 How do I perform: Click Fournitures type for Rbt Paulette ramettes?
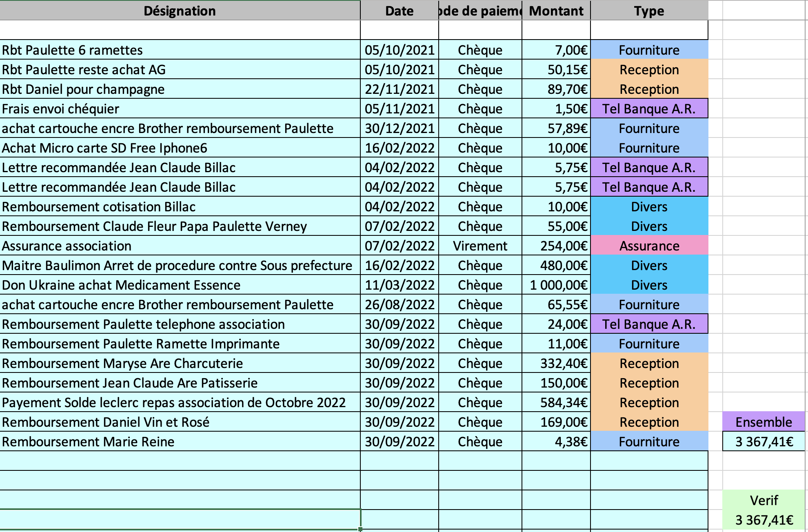point(649,50)
